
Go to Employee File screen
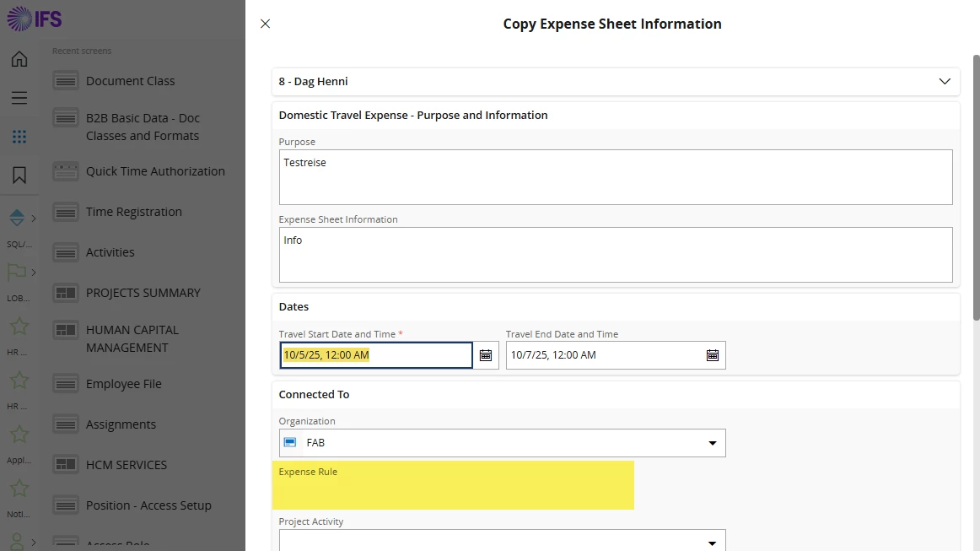[x=123, y=384]
